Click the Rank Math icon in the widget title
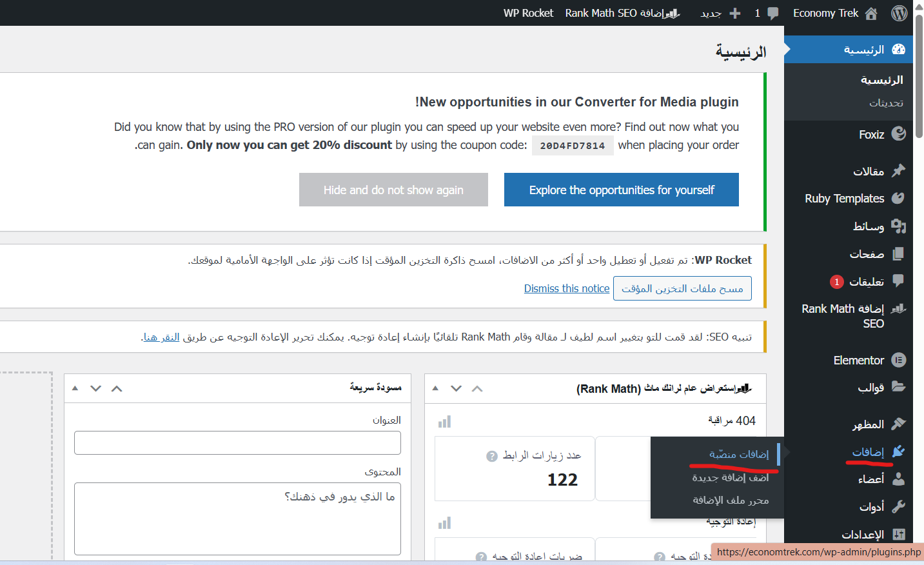924x565 pixels. tap(745, 388)
